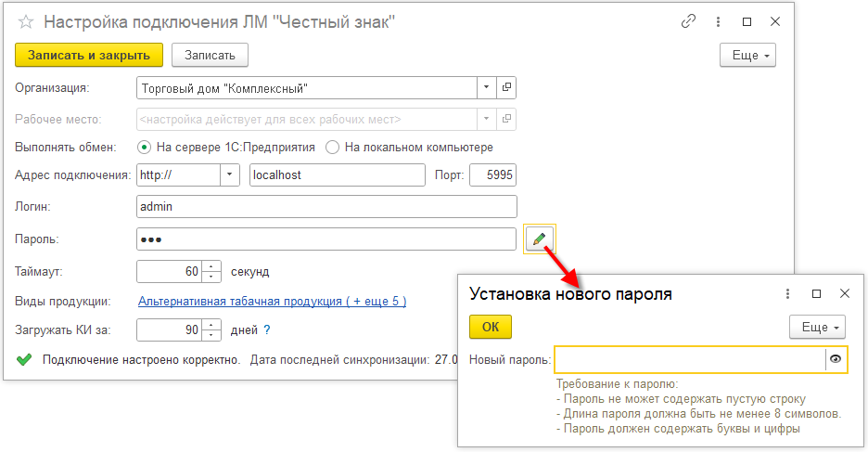The height and width of the screenshot is (452, 868).
Task: Open the Еще menu in password dialog
Action: pyautogui.click(x=817, y=328)
